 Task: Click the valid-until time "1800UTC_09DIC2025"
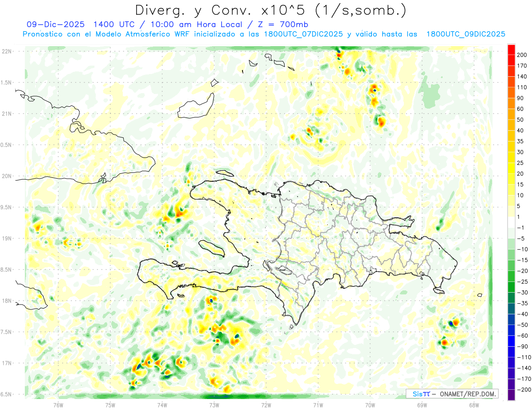(x=465, y=34)
